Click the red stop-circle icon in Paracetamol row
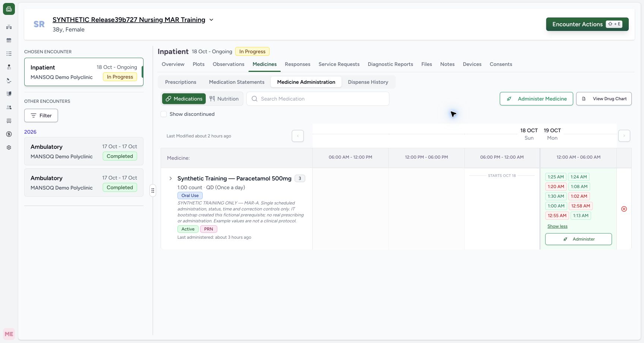The image size is (644, 343). click(x=624, y=209)
